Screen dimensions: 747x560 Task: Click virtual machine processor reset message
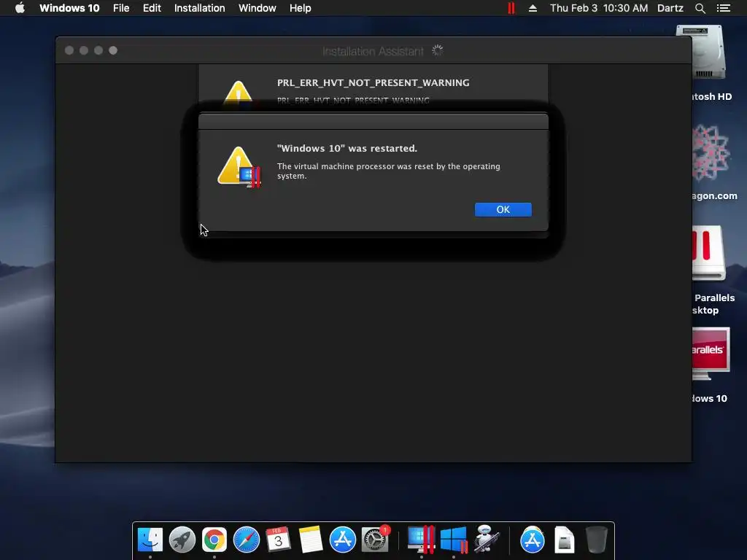pyautogui.click(x=388, y=171)
